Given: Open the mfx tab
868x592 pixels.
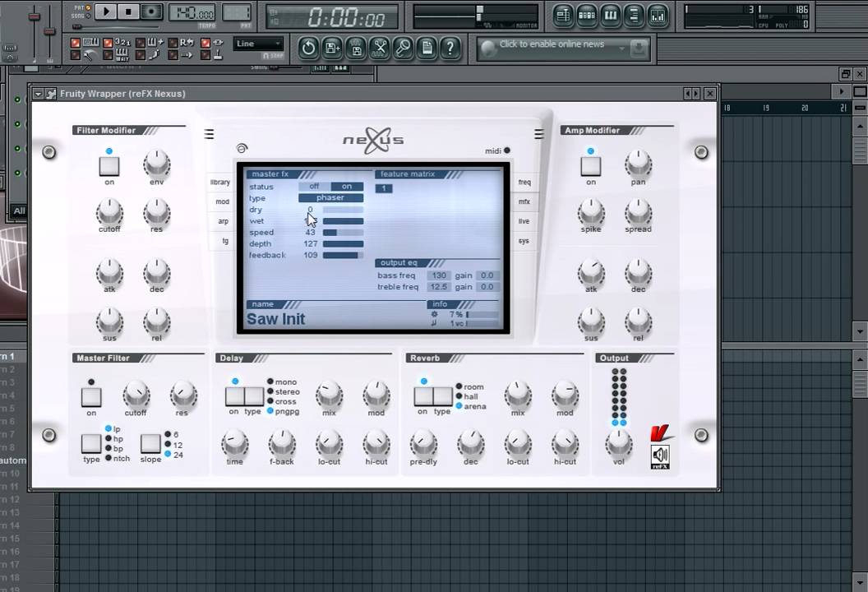Looking at the screenshot, I should tap(524, 201).
